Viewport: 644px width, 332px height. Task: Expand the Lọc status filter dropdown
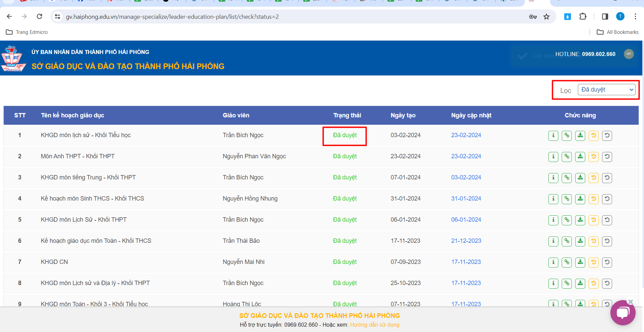[x=606, y=90]
